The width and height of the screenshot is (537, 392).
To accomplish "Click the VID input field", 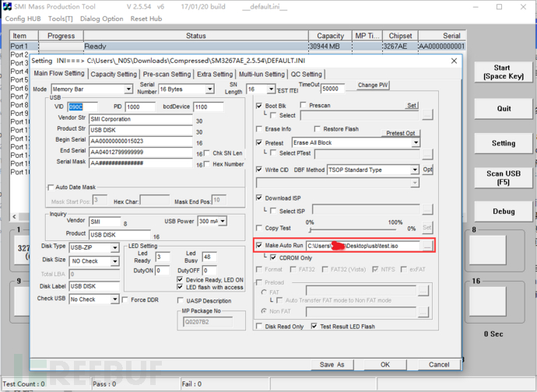I will tap(82, 107).
